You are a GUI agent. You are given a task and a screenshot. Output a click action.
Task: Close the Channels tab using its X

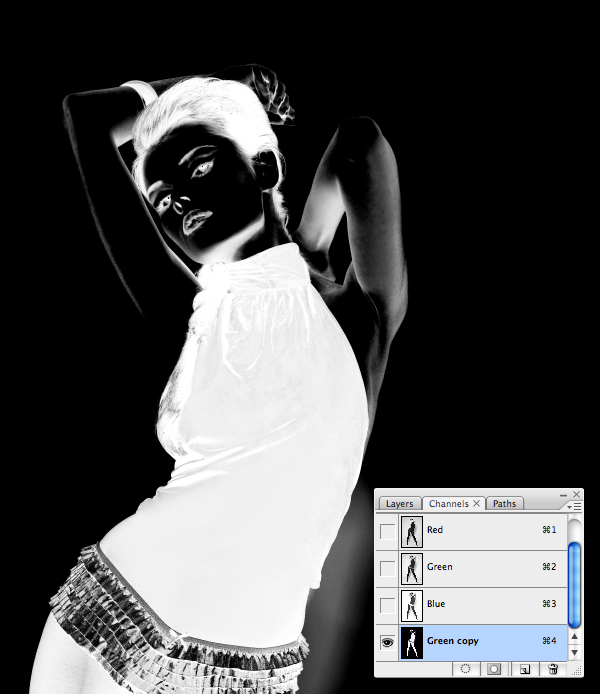click(x=477, y=503)
